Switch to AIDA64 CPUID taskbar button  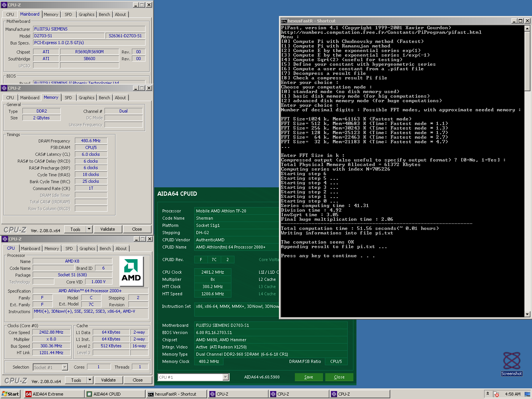click(x=115, y=394)
